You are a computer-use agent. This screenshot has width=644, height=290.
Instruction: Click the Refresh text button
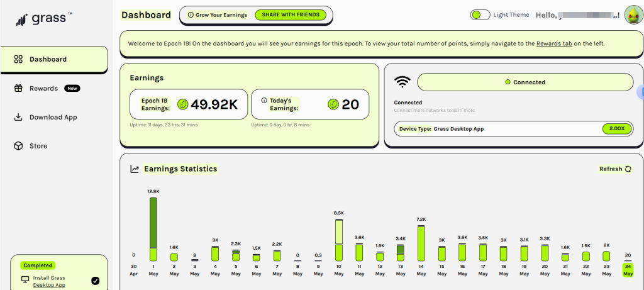(x=611, y=169)
